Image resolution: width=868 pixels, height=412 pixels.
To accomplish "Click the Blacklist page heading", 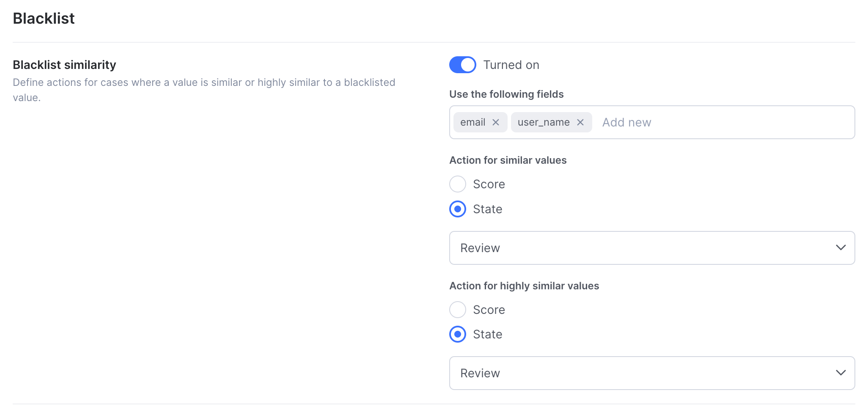I will [x=44, y=19].
